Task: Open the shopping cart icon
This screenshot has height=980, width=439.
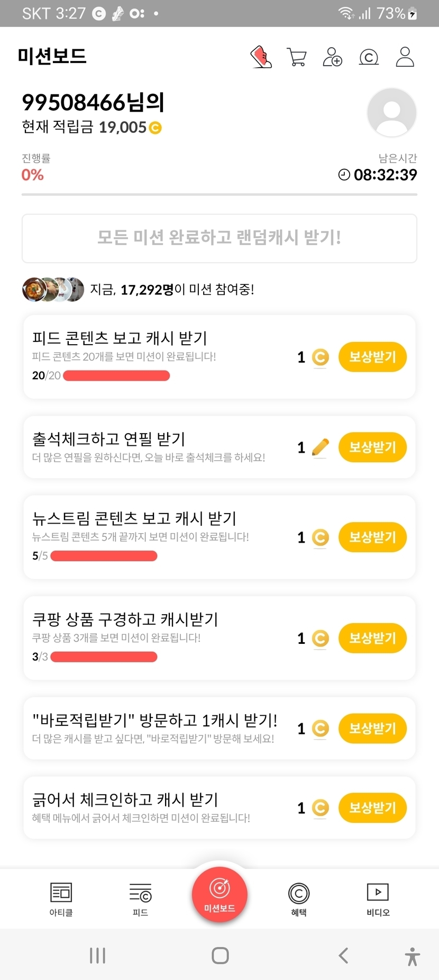Action: [297, 57]
